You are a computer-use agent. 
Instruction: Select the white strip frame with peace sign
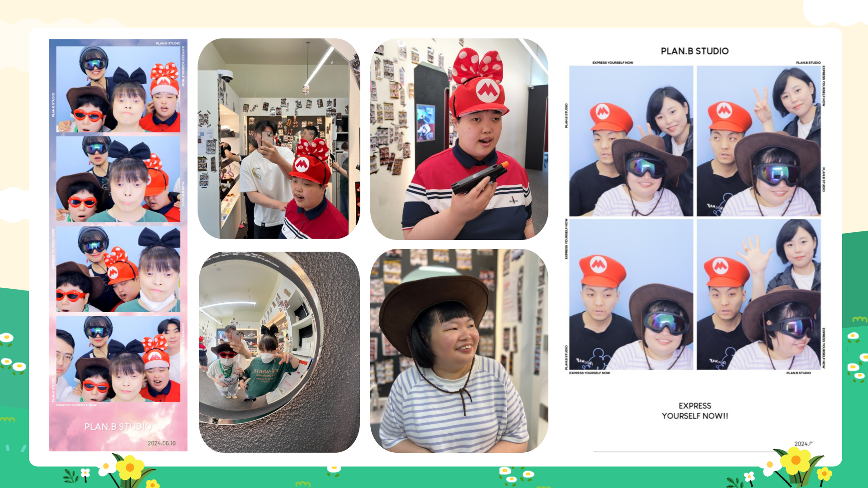759,141
